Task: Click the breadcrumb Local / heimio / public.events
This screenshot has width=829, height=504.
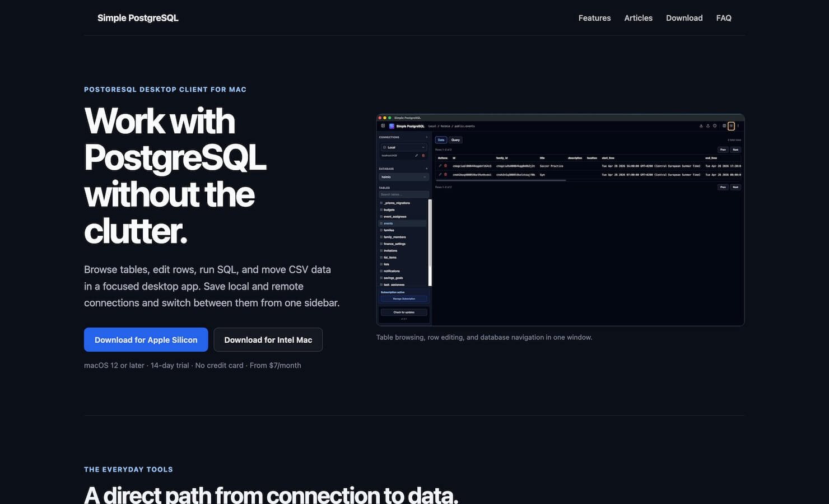Action: [451, 126]
